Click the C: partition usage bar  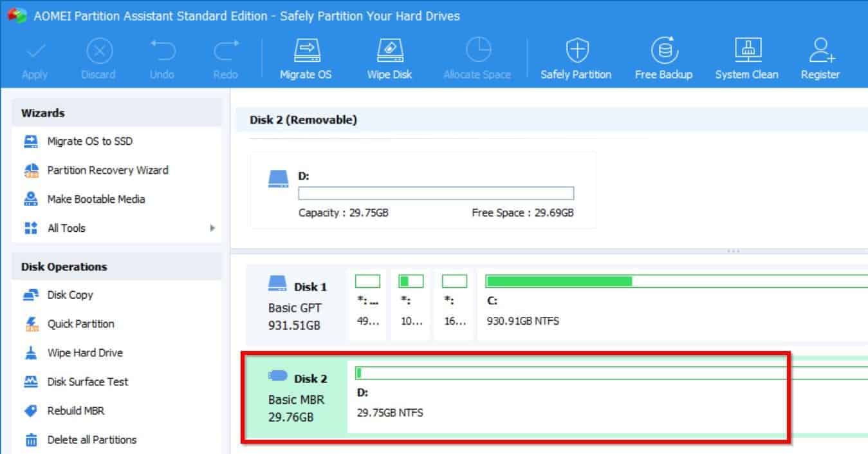pyautogui.click(x=676, y=281)
